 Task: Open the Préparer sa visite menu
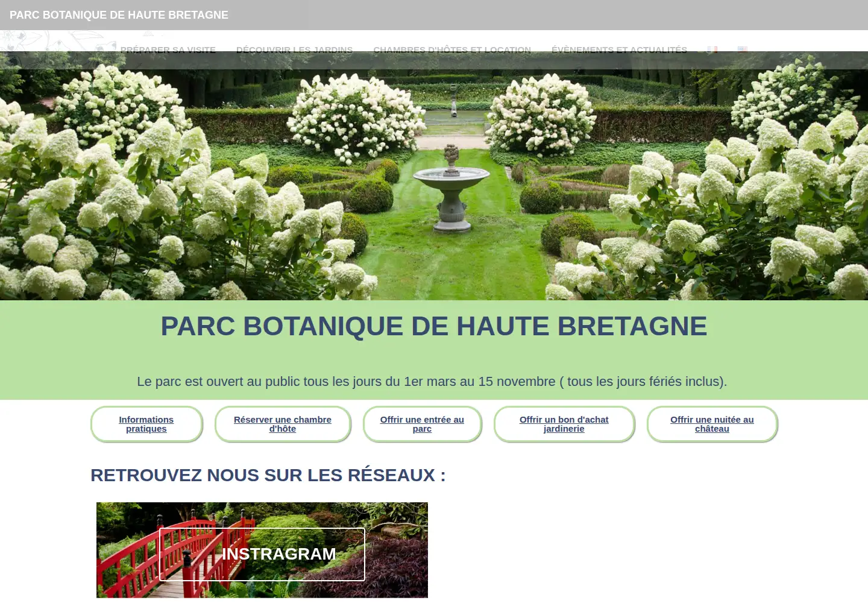(168, 50)
